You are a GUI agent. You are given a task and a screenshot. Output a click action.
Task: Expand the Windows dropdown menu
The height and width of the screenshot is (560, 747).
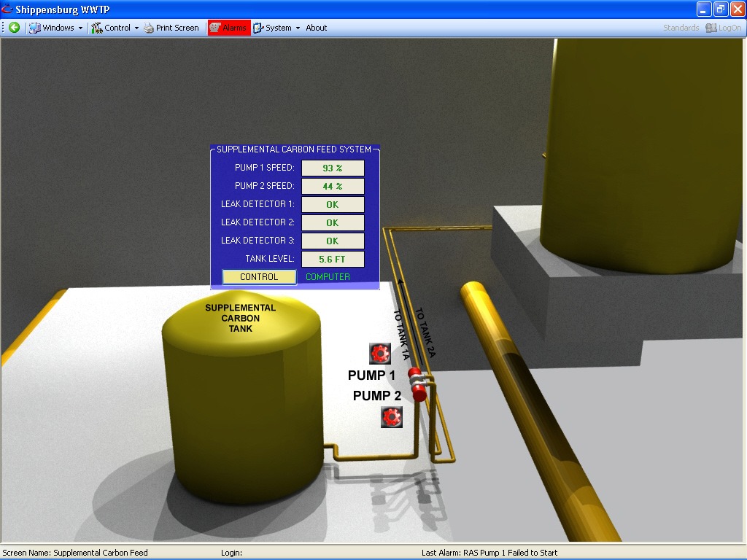(x=58, y=28)
